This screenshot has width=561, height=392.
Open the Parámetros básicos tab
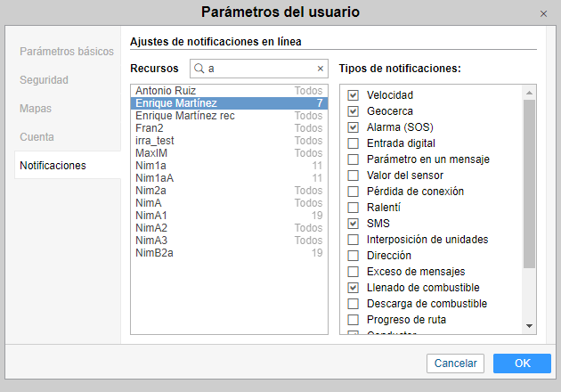67,51
